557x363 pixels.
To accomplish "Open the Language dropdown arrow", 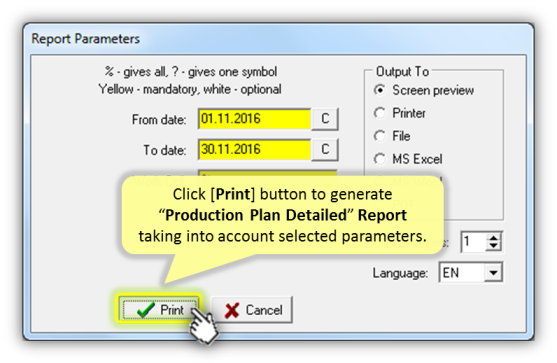I will pyautogui.click(x=493, y=273).
